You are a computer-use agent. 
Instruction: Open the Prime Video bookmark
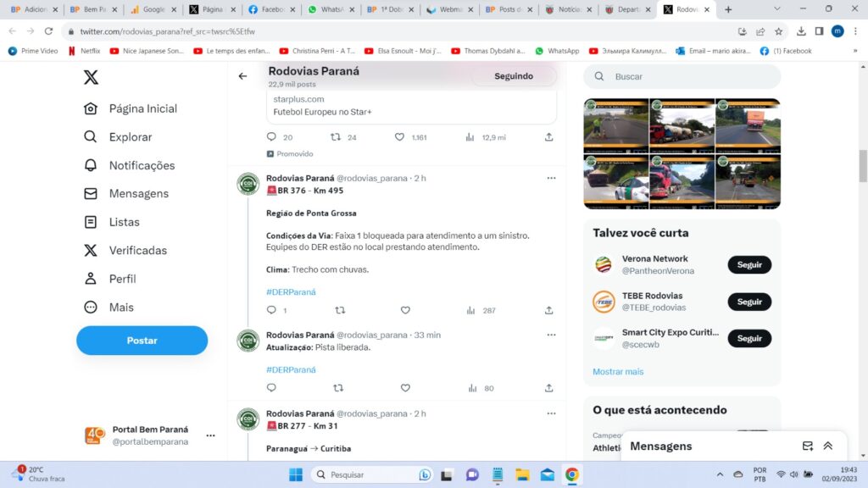pyautogui.click(x=33, y=51)
